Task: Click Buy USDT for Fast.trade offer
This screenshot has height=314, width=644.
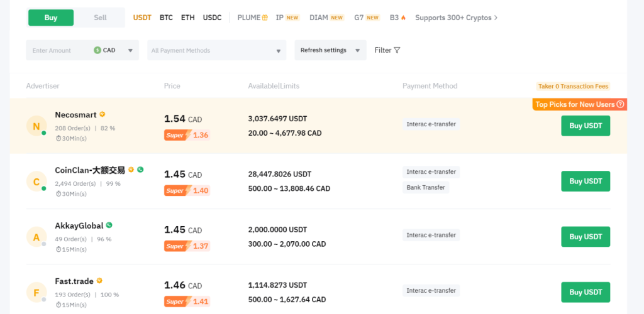Action: (x=585, y=292)
